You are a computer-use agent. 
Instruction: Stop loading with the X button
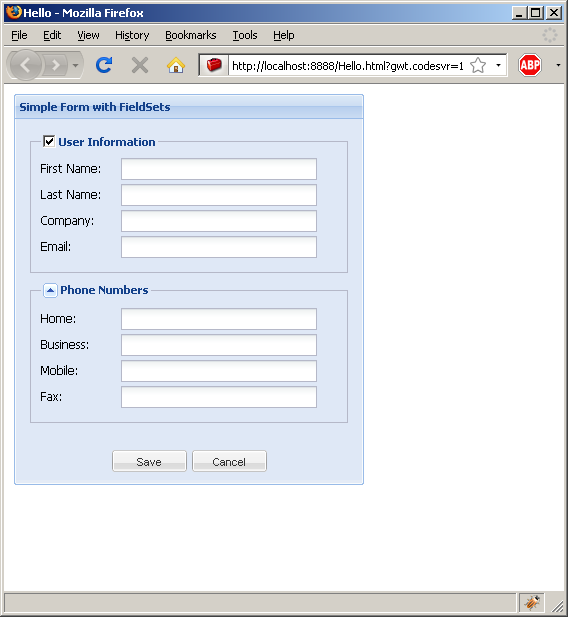pos(140,65)
